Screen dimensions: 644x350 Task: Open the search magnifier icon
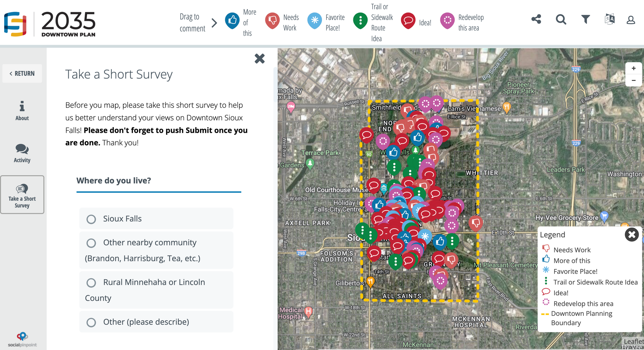point(561,19)
